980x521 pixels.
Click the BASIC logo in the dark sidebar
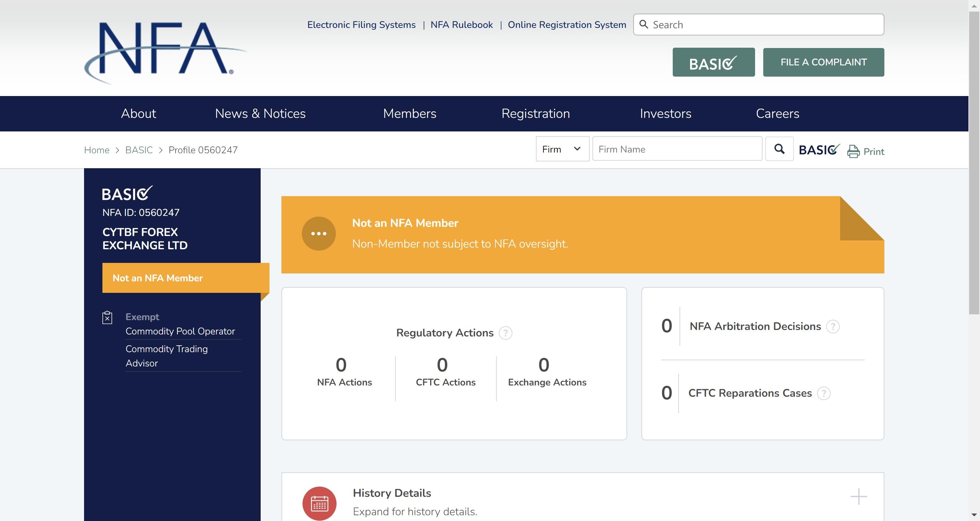127,193
